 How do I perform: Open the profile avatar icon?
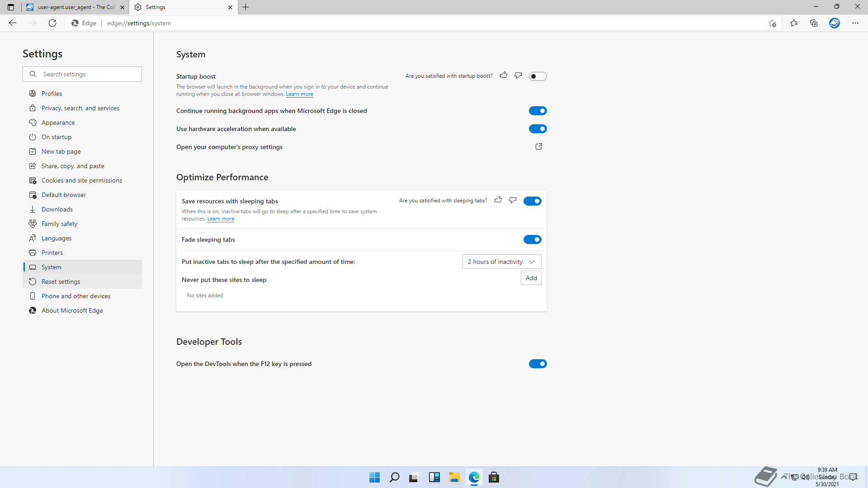(x=835, y=23)
